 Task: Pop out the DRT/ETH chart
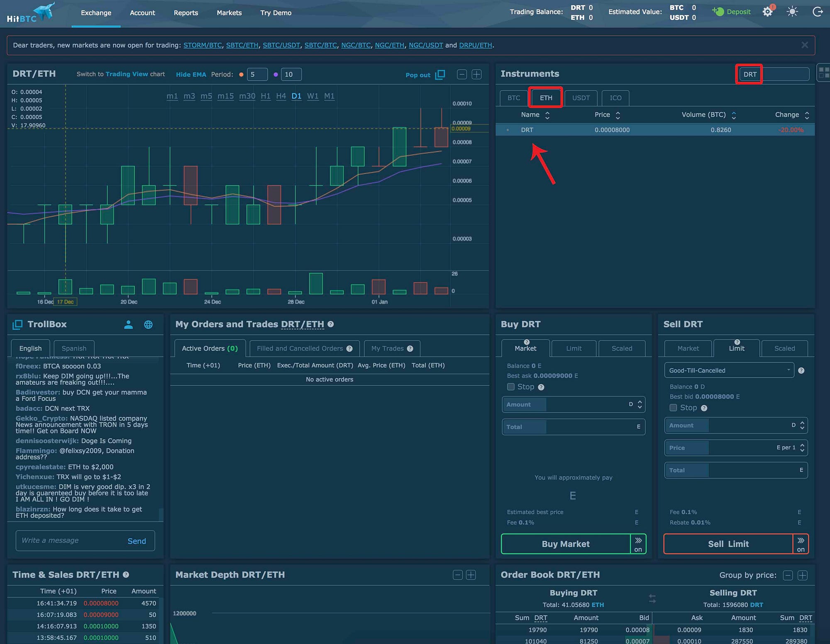(x=425, y=75)
